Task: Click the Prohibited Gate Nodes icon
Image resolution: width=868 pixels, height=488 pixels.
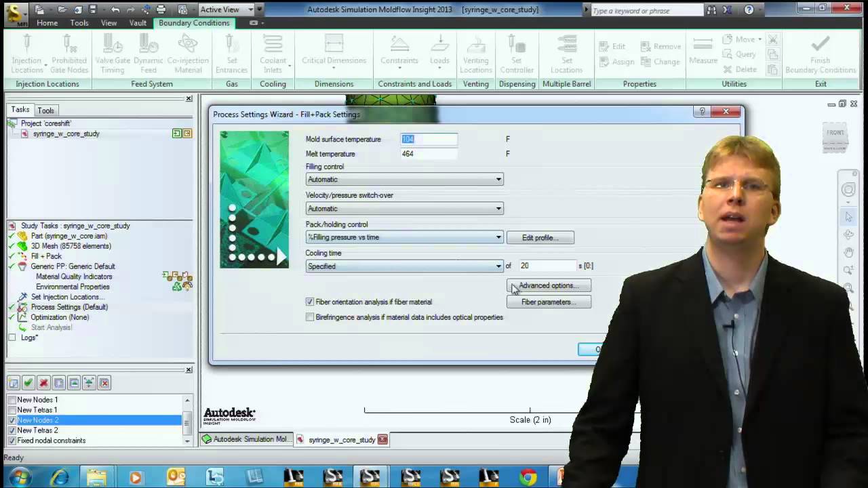Action: coord(69,45)
